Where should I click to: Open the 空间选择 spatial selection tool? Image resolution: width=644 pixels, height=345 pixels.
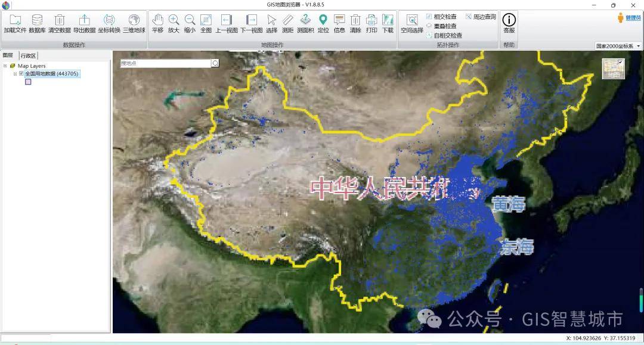pos(411,23)
